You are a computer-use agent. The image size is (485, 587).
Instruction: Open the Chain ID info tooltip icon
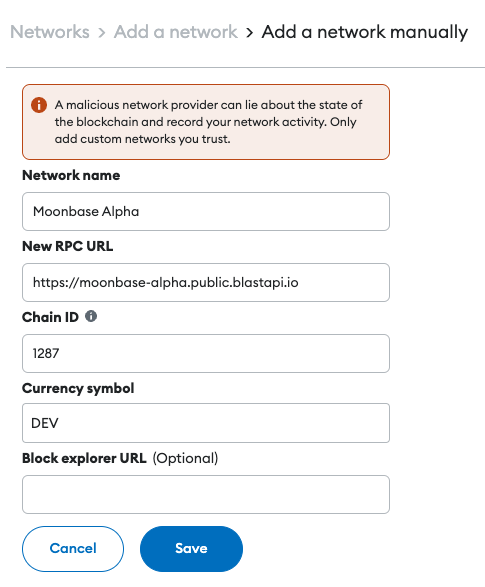pyautogui.click(x=91, y=316)
